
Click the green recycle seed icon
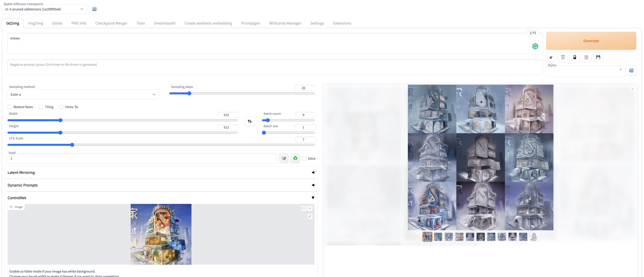click(295, 158)
